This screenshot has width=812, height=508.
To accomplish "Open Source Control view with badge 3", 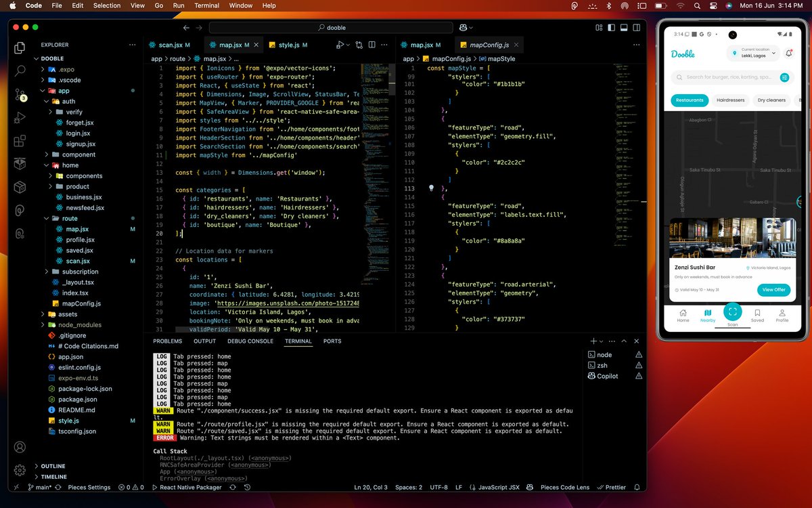I will coord(20,94).
